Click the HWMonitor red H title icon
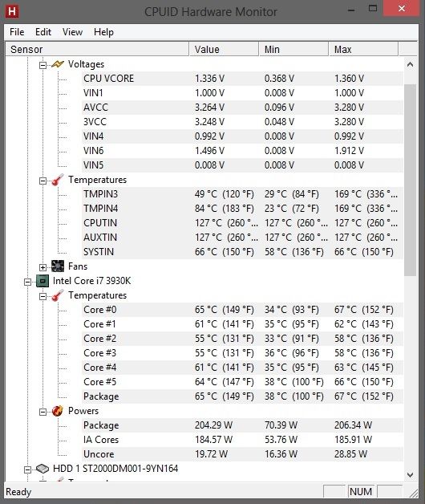425x504 pixels. coord(12,11)
